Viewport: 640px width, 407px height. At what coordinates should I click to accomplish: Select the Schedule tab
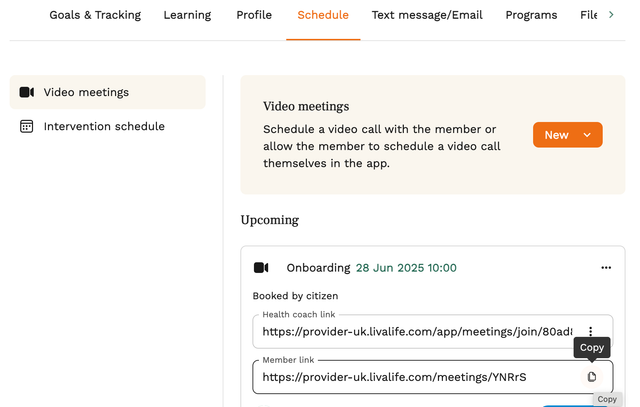coord(323,15)
